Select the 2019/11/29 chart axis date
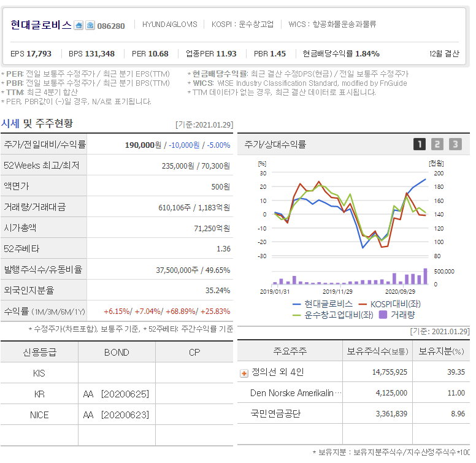The image size is (476, 463). [337, 291]
